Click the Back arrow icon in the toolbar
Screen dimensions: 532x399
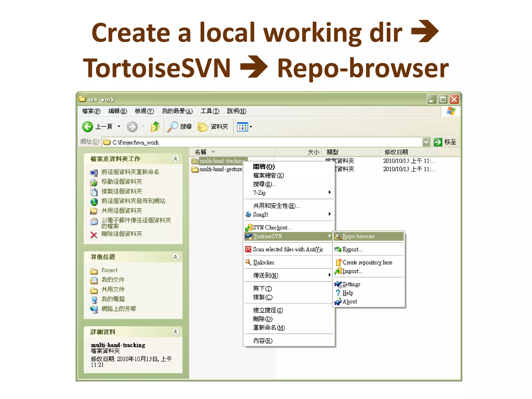tap(88, 127)
